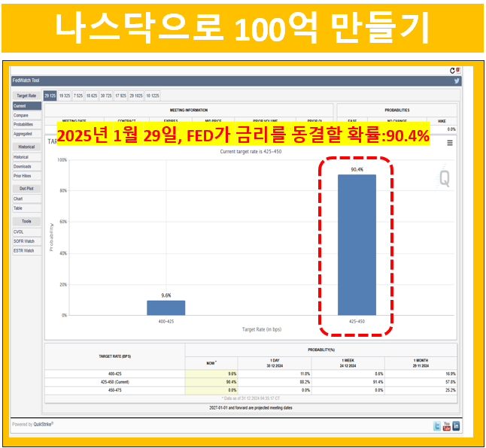Open the Prior Hikes sidebar item

[x=27, y=176]
